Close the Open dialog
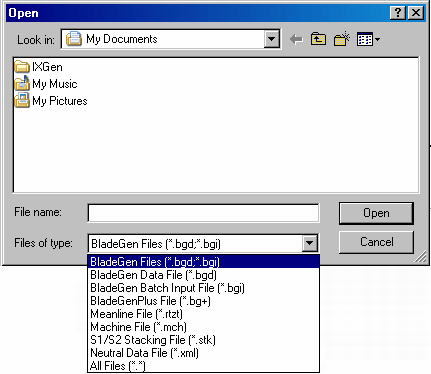The width and height of the screenshot is (431, 374). pos(416,13)
